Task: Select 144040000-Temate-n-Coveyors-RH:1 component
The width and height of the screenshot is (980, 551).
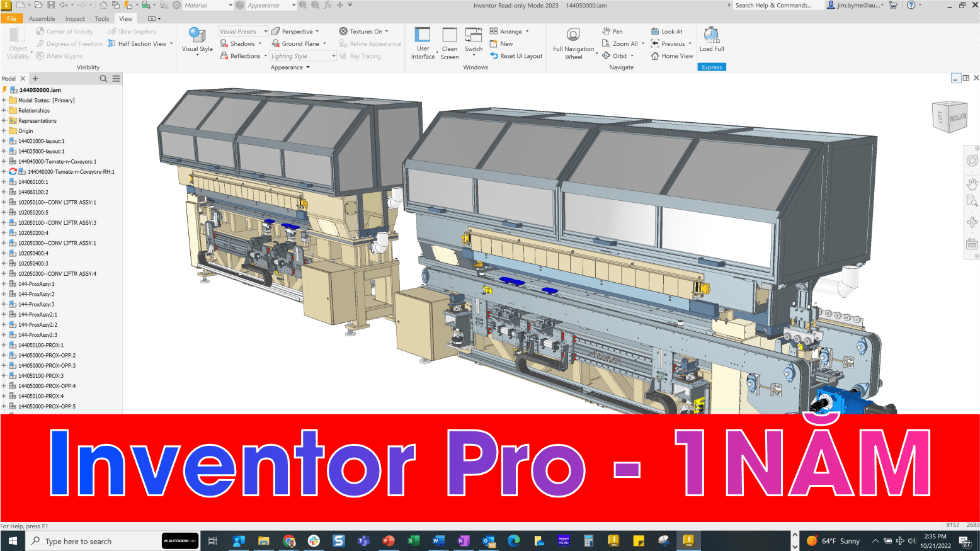Action: [x=71, y=171]
